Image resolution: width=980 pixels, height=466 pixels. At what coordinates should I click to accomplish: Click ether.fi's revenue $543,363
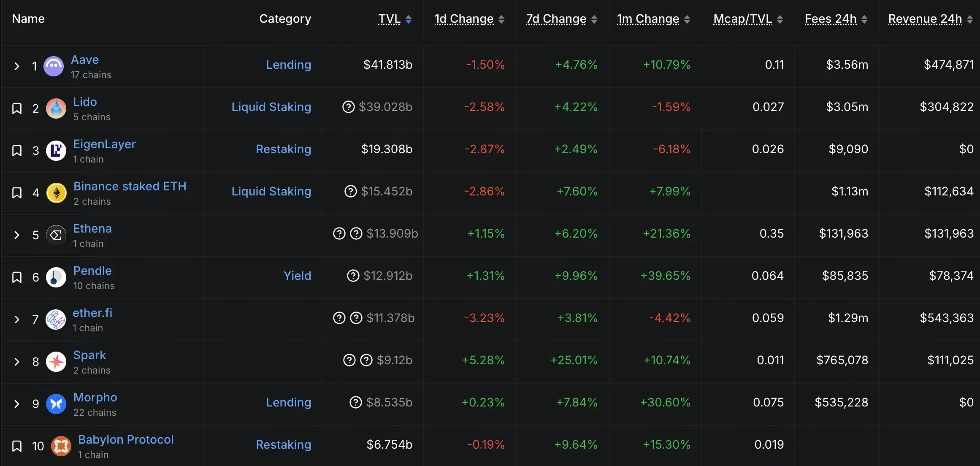pos(947,318)
